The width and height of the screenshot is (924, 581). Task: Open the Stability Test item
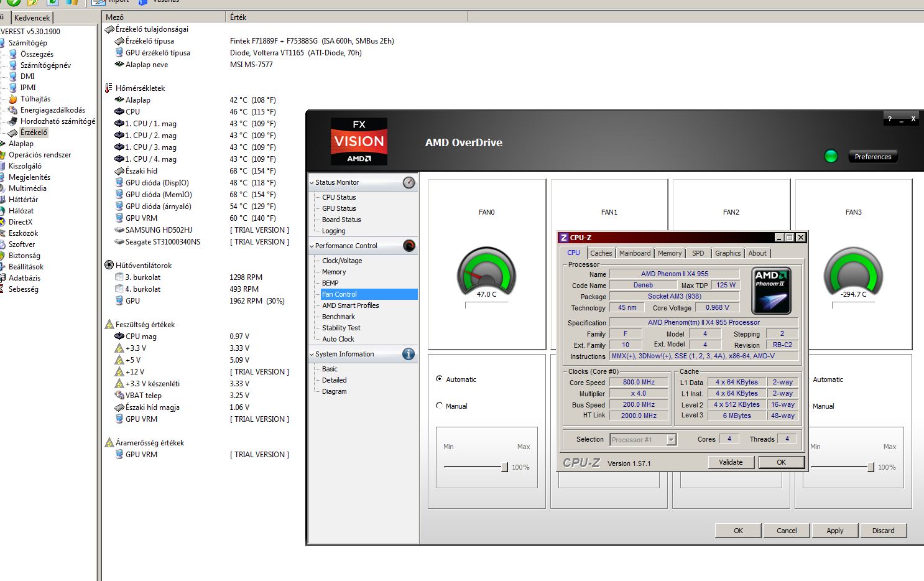click(341, 328)
